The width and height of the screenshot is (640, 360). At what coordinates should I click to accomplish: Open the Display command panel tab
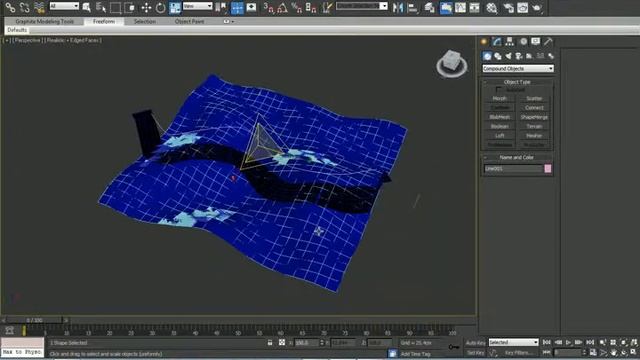(x=536, y=41)
